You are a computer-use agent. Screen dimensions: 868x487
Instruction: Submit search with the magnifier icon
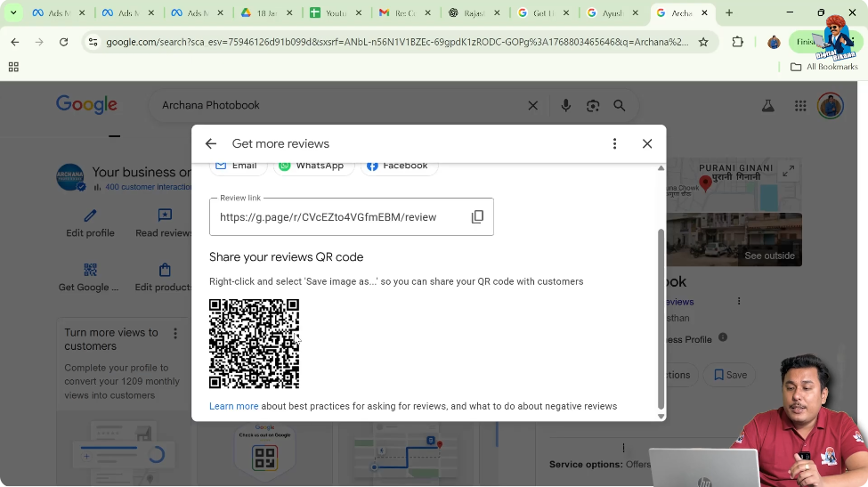[620, 105]
